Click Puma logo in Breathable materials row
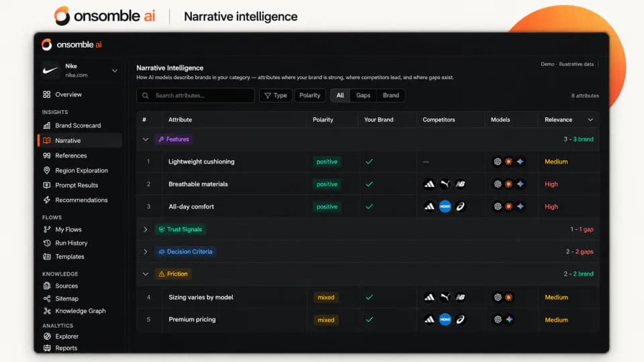 click(445, 184)
